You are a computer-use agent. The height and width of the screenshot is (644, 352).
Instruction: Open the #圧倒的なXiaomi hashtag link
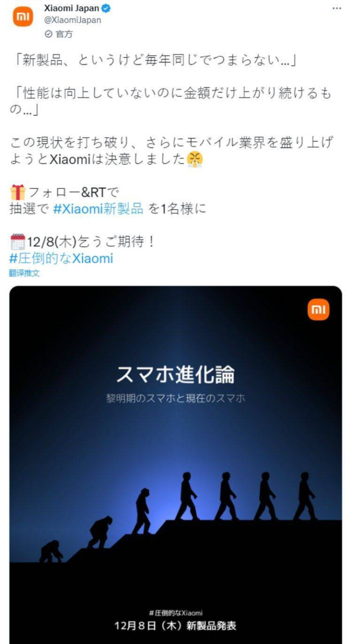tap(61, 258)
